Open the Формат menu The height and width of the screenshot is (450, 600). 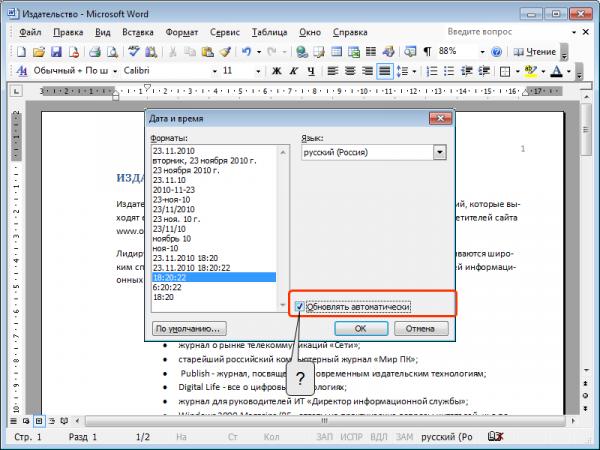[x=181, y=32]
